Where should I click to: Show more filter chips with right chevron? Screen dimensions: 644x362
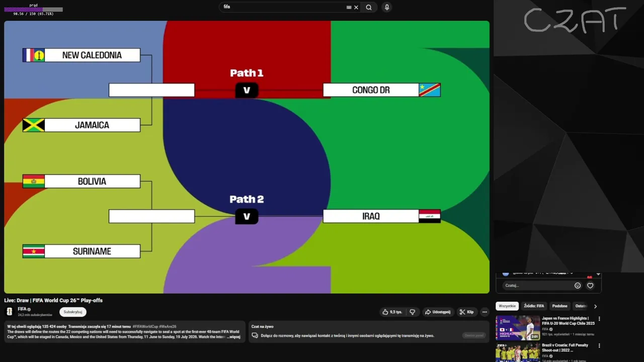[x=595, y=306]
